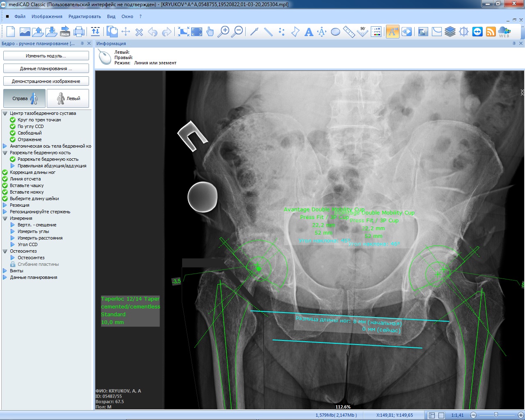Open the TeamViewer remote support icon

(x=477, y=32)
